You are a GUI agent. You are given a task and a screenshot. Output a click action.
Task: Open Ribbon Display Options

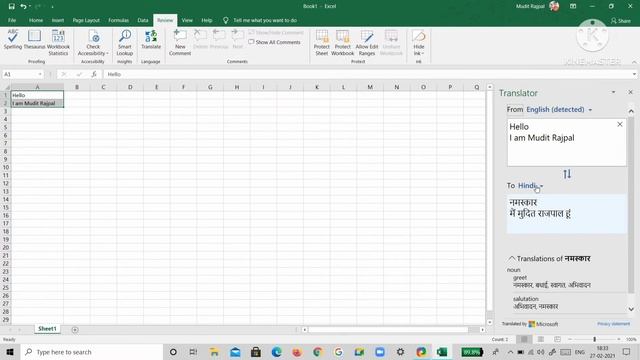pos(573,6)
